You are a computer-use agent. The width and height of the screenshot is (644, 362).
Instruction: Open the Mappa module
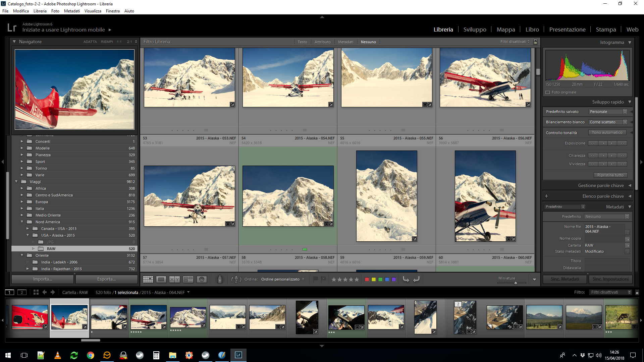pos(506,29)
